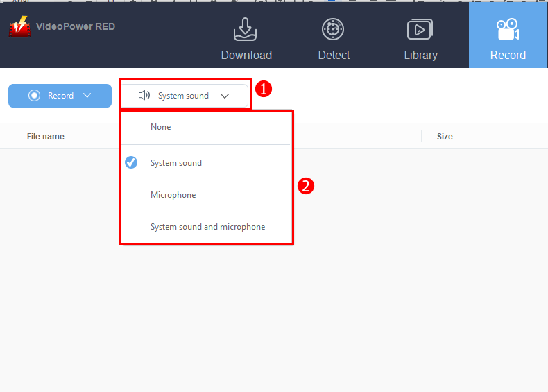Click the blue checkmark next to System sound
548x392 pixels.
click(131, 162)
